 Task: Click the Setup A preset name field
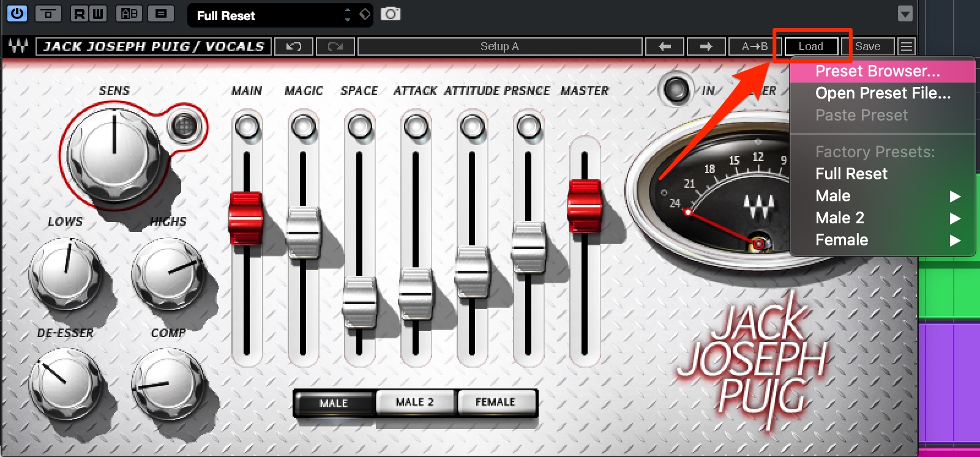pyautogui.click(x=499, y=46)
